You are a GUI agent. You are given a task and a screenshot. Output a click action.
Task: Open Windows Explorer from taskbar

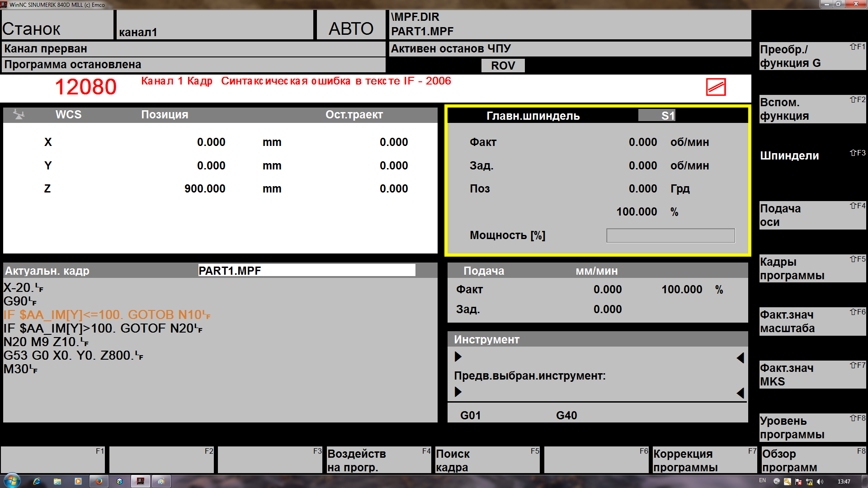pos(57,481)
